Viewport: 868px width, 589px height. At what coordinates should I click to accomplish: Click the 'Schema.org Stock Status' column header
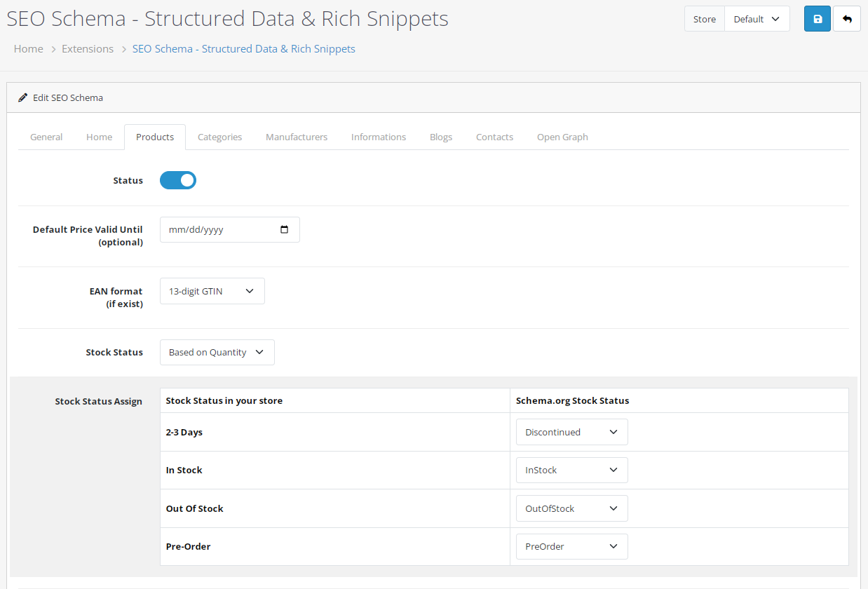[572, 400]
